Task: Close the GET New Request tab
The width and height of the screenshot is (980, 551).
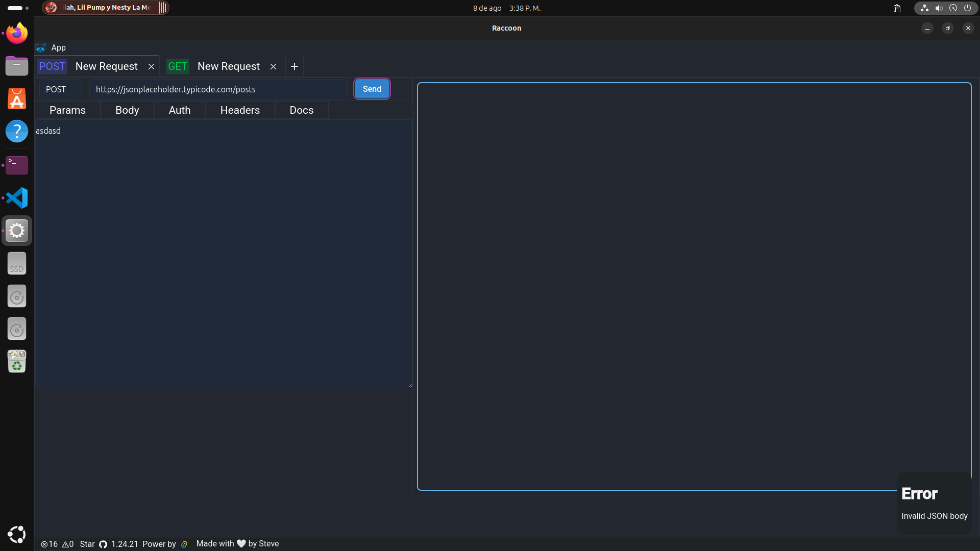Action: click(274, 66)
